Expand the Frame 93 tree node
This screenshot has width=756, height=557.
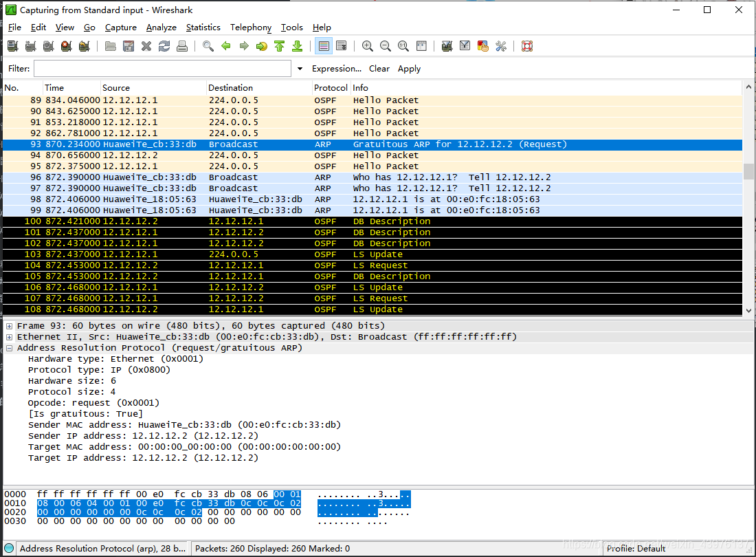pos(9,326)
